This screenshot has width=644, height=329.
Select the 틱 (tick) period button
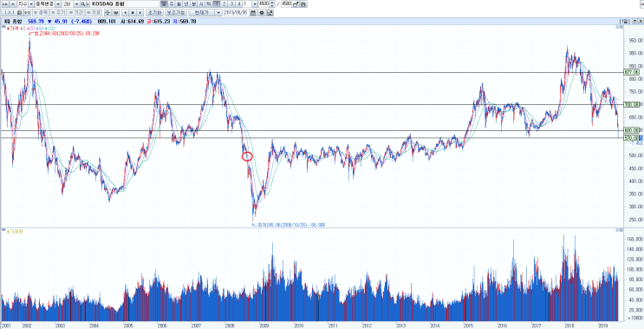pos(208,3)
